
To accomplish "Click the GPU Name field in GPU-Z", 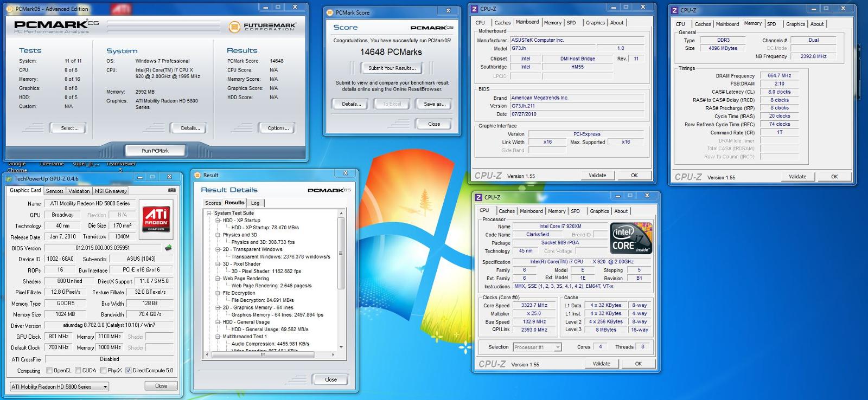I will pos(91,203).
